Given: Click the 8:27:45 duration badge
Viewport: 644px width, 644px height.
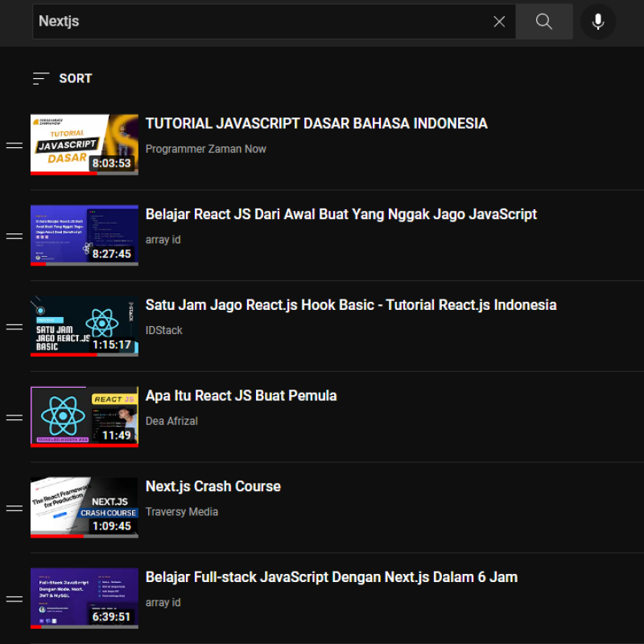Looking at the screenshot, I should [x=112, y=254].
